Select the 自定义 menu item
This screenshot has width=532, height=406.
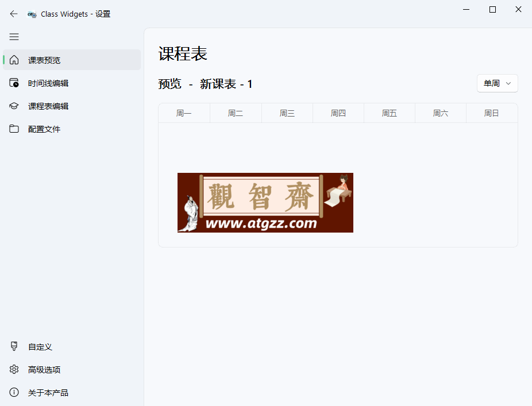tap(72, 347)
